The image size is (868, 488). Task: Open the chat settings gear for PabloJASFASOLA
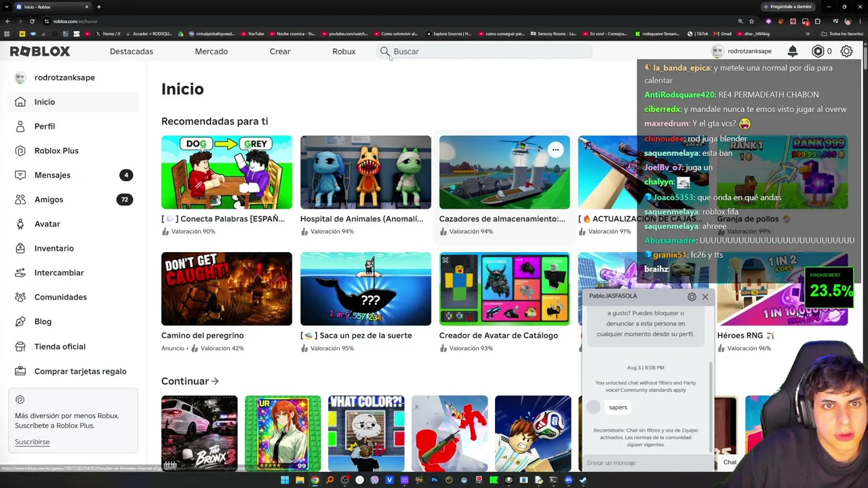click(692, 296)
